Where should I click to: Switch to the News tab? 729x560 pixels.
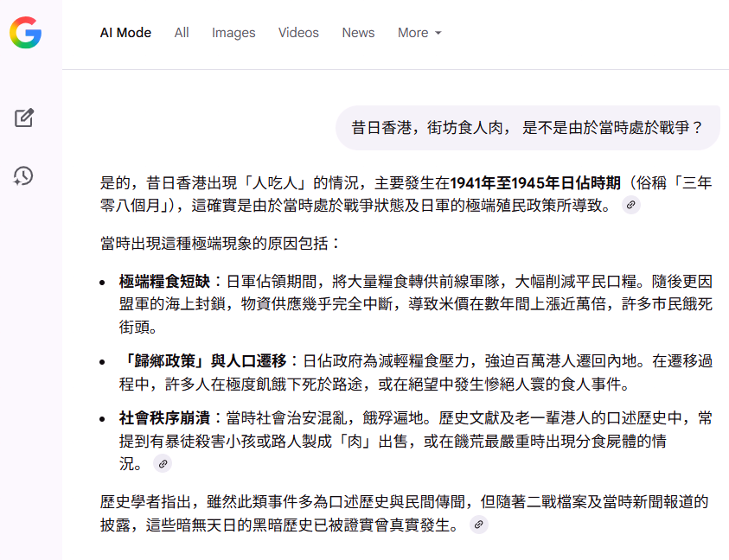(358, 33)
